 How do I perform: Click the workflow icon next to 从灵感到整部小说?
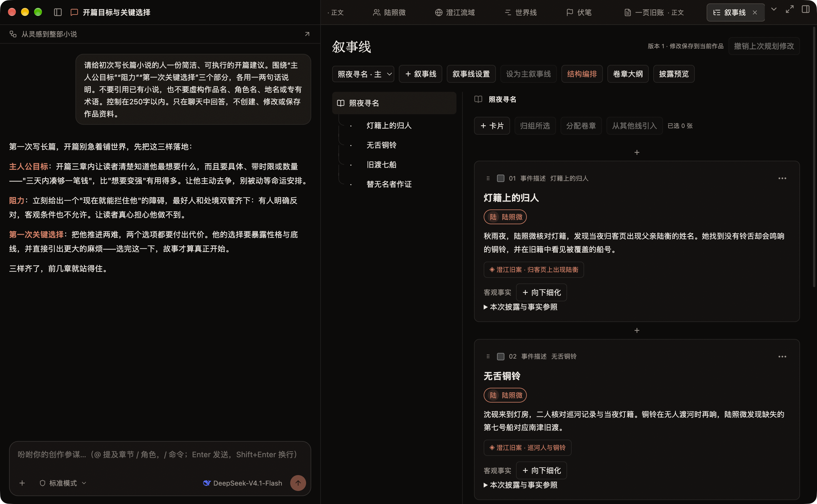pos(13,34)
